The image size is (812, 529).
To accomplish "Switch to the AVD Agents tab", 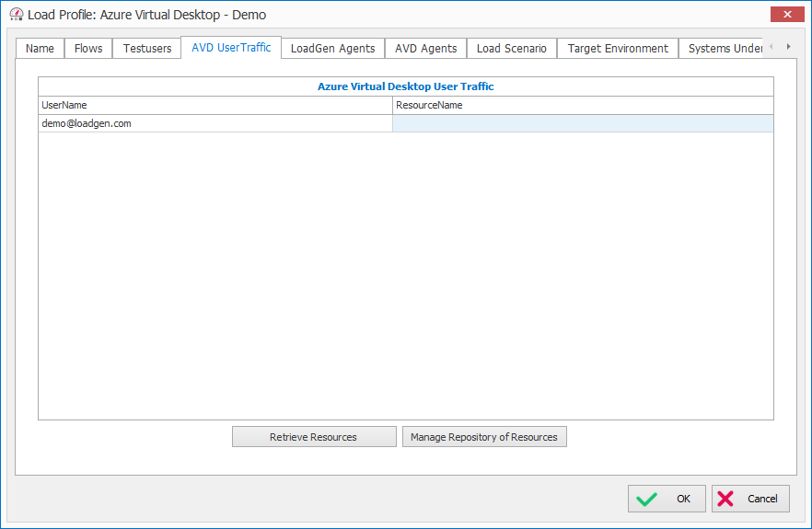I will tap(425, 49).
